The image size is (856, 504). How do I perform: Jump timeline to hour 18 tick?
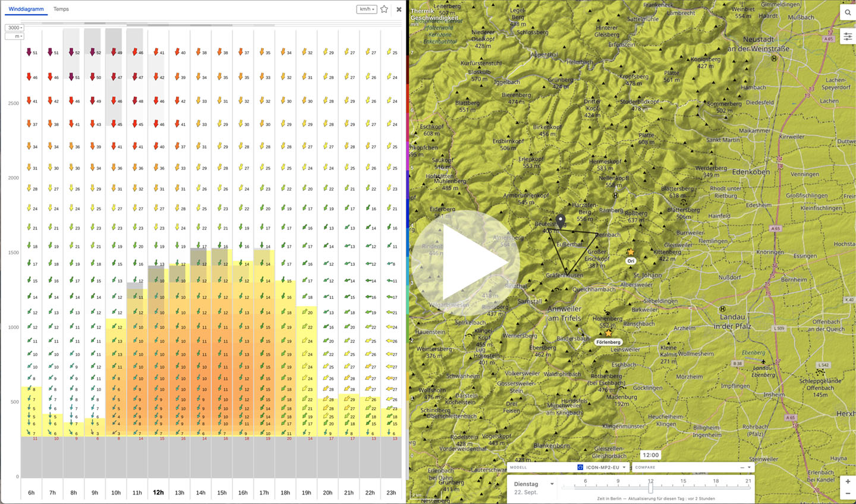[716, 481]
